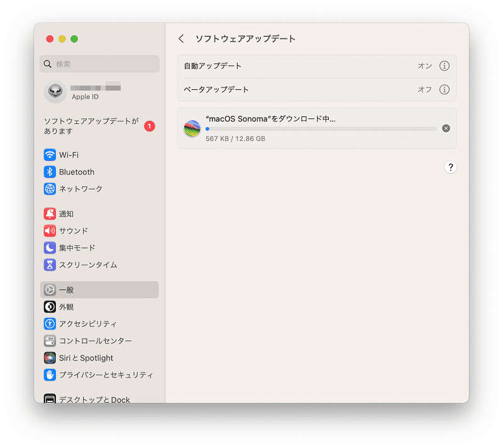The image size is (503, 448).
Task: Click the 通知 bell icon
Action: pos(50,214)
